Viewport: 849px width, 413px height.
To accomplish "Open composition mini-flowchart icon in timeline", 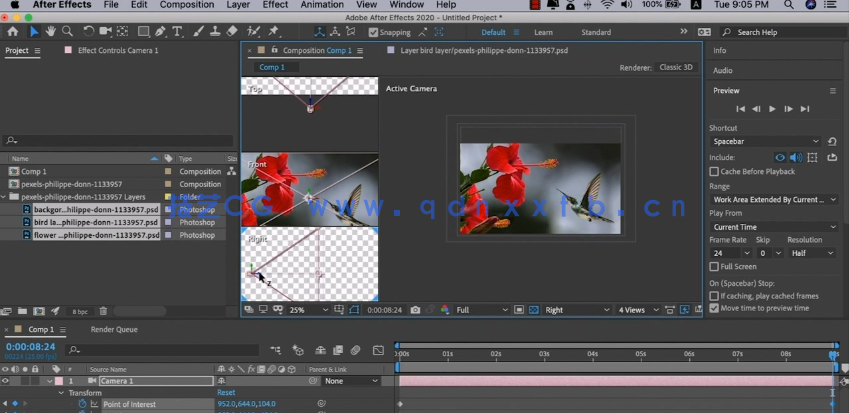I will 276,350.
